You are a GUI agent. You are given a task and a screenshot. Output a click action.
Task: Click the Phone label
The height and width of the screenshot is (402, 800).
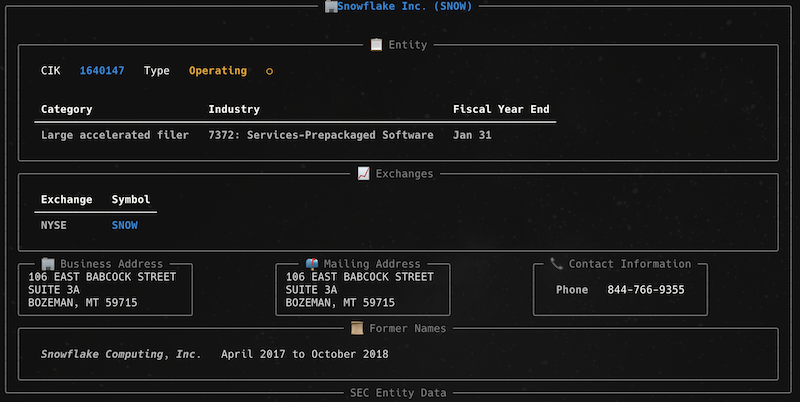point(572,290)
